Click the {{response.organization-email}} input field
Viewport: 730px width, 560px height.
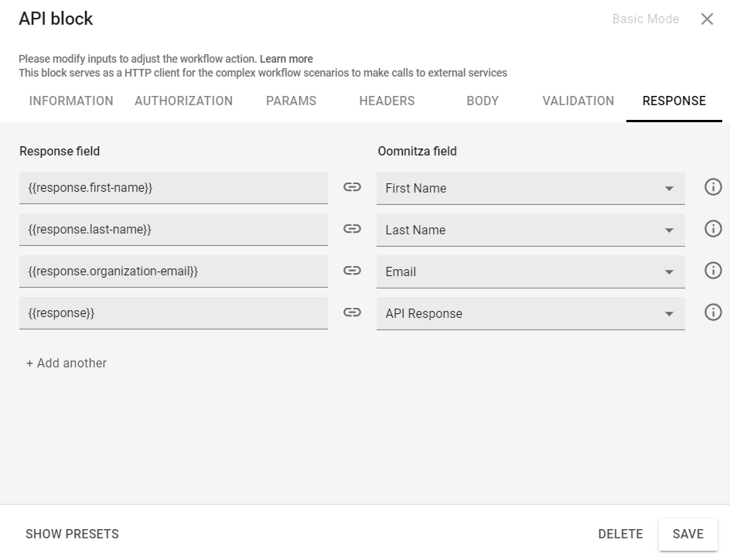173,271
